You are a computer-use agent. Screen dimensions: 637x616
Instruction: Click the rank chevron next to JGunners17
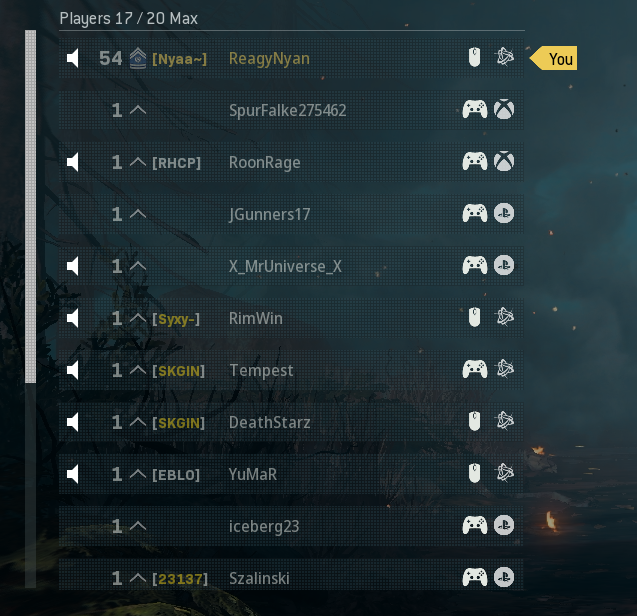pyautogui.click(x=138, y=214)
